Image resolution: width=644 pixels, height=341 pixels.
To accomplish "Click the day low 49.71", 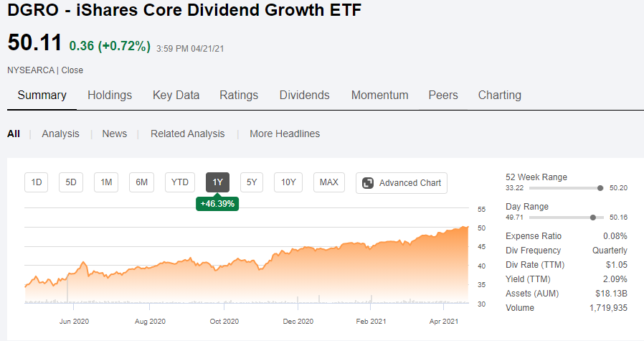I will 514,218.
